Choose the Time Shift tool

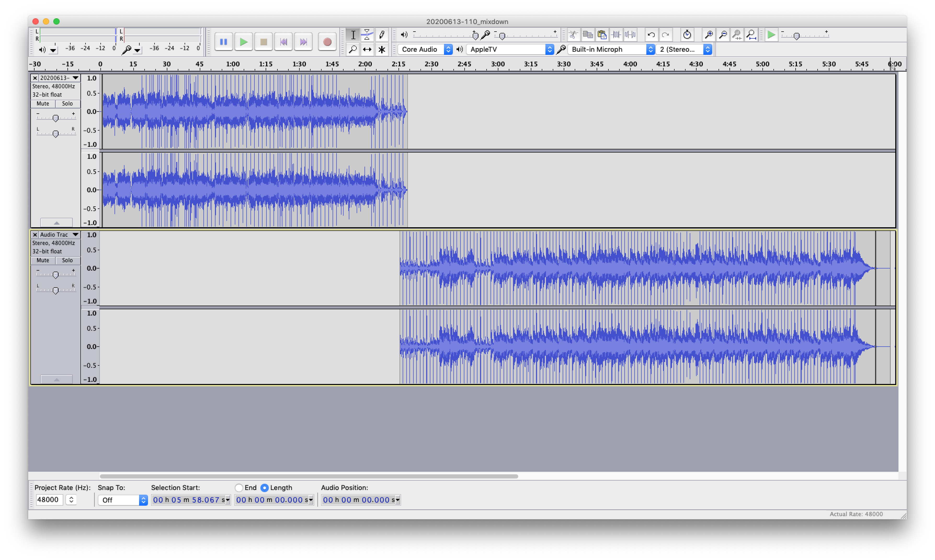[367, 49]
